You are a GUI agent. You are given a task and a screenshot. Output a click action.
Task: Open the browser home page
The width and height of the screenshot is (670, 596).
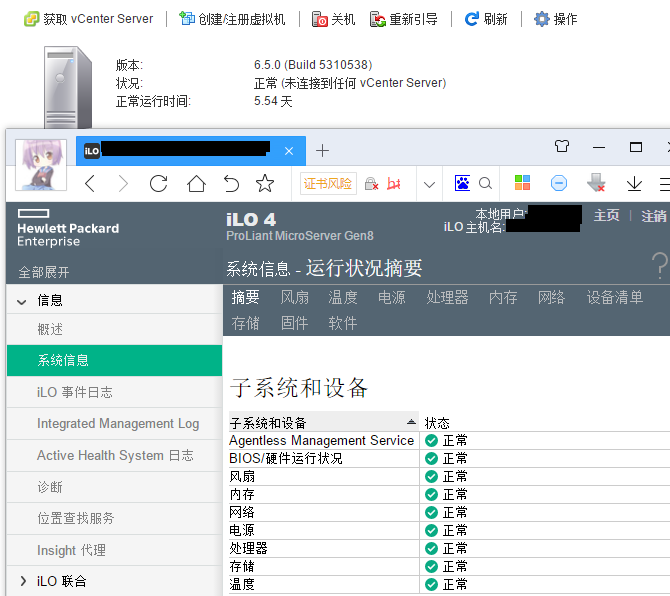point(196,184)
